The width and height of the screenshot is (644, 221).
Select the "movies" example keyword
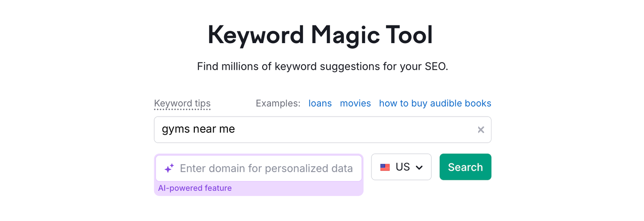pyautogui.click(x=355, y=103)
